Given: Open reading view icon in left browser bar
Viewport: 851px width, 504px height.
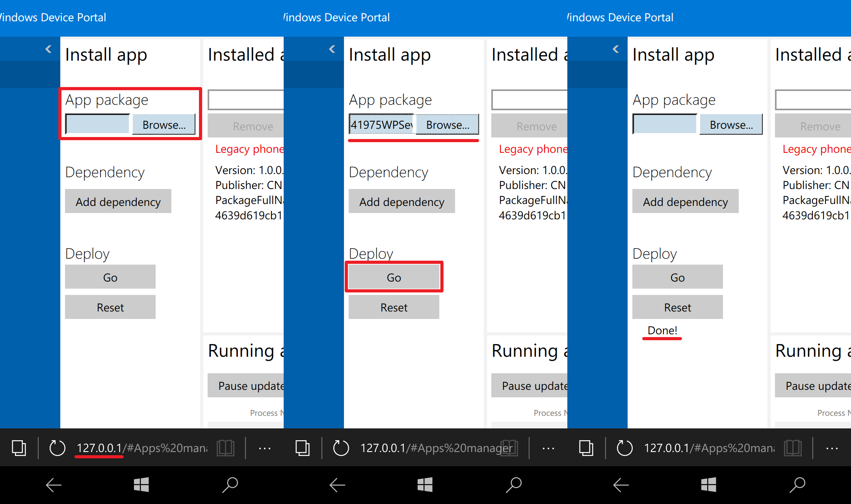Looking at the screenshot, I should pos(226,448).
